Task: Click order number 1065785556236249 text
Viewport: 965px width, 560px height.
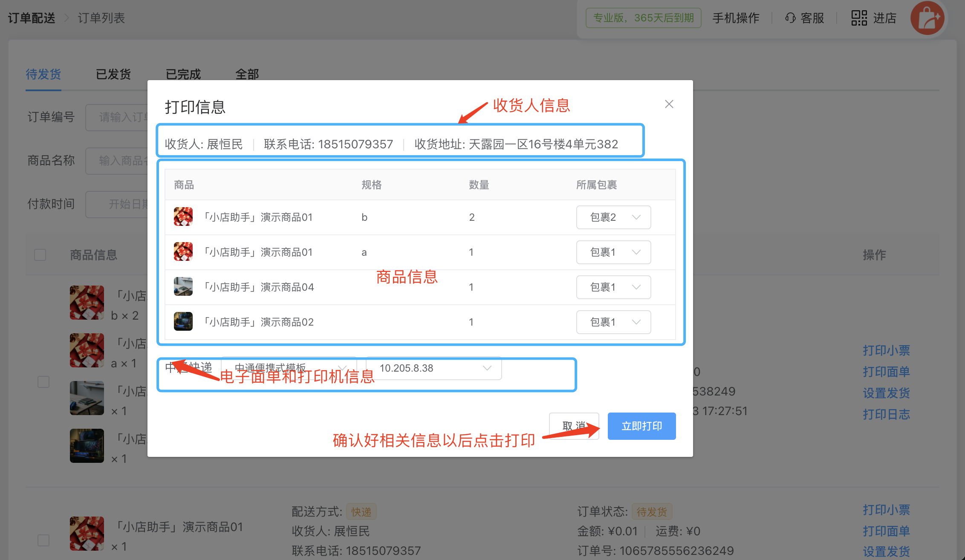Action: tap(676, 551)
